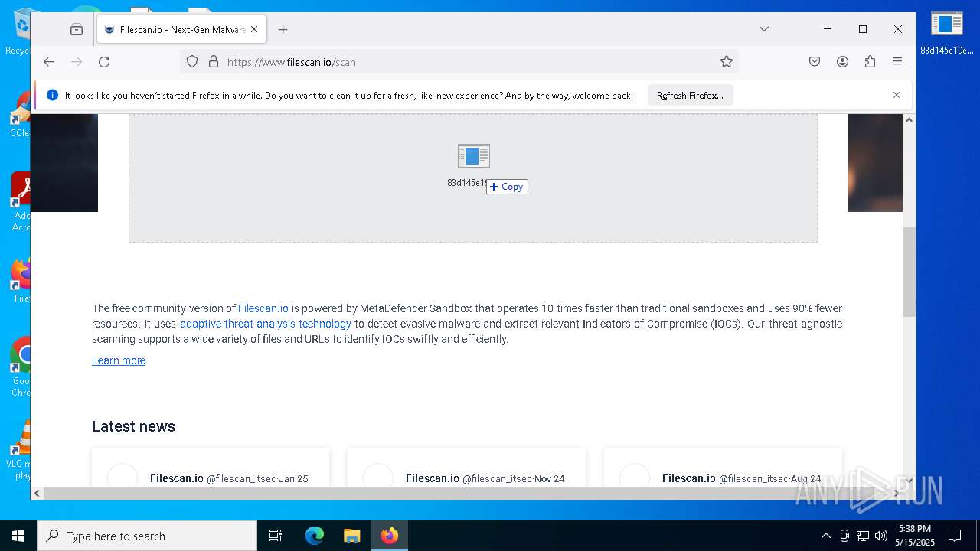Image resolution: width=980 pixels, height=551 pixels.
Task: Open Firefox application hamburger menu
Action: pyautogui.click(x=897, y=62)
